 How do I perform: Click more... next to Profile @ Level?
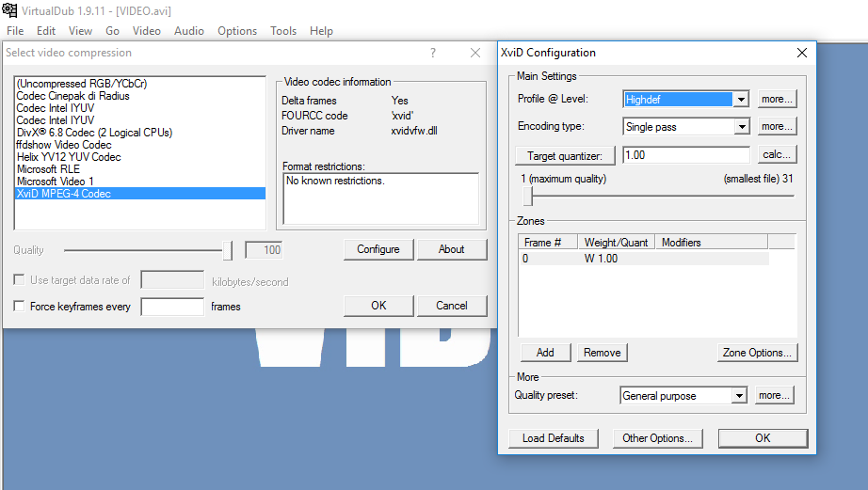[x=778, y=99]
